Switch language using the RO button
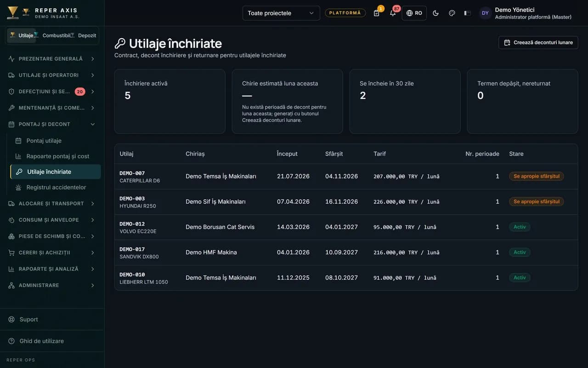Screen dimensions: 588x368 [414, 13]
